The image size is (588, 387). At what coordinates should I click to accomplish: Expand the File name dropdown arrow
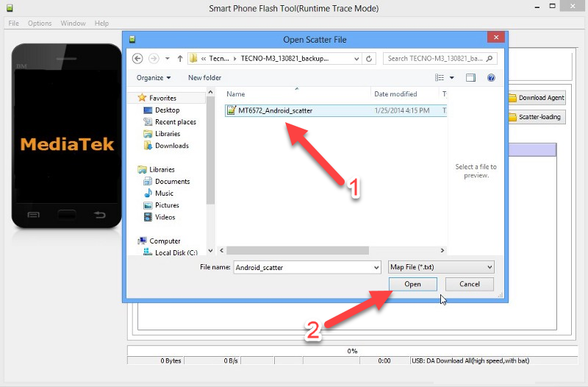[x=376, y=268]
